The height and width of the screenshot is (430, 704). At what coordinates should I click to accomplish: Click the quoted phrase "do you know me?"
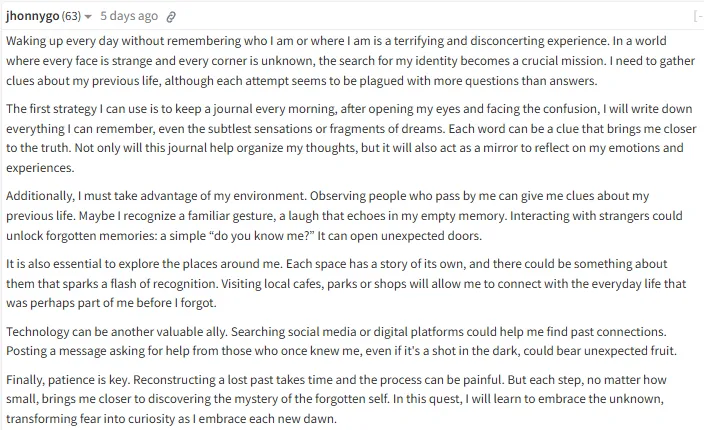coord(261,236)
